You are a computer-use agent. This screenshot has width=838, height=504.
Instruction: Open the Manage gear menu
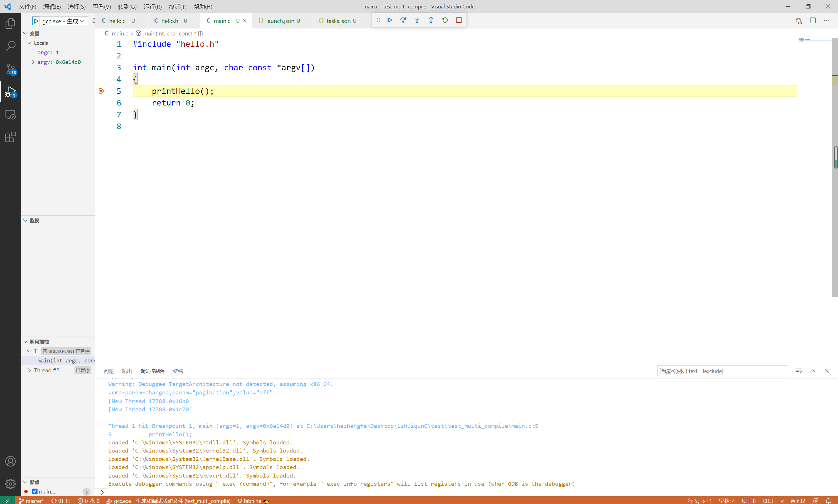click(10, 484)
